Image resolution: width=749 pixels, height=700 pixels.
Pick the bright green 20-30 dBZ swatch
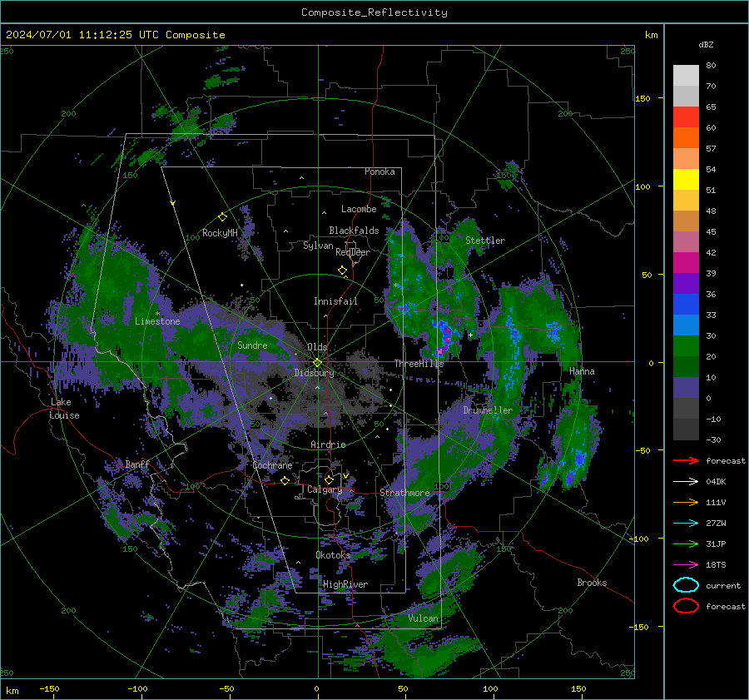686,346
